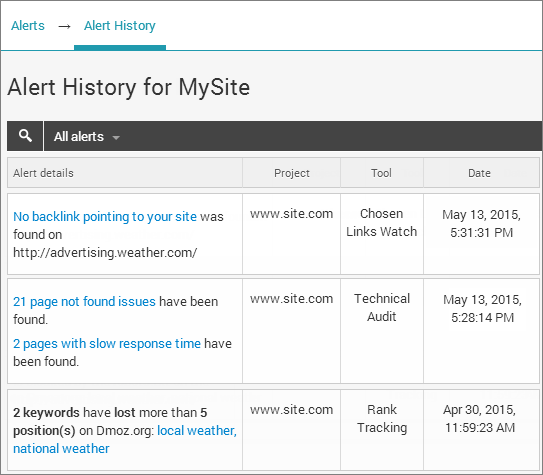Image resolution: width=543 pixels, height=475 pixels.
Task: Click date May 13, 2015, 5:31:31 PM
Action: tap(481, 224)
